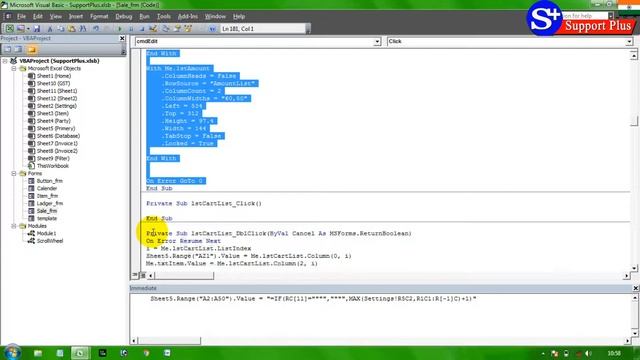Open the Properties Window toolbar icon
This screenshot has width=640, height=360.
click(177, 29)
